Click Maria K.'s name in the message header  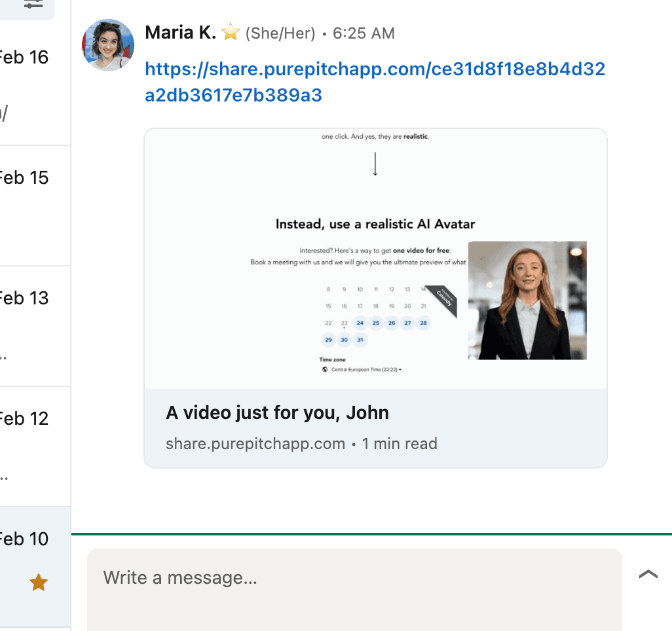point(179,31)
